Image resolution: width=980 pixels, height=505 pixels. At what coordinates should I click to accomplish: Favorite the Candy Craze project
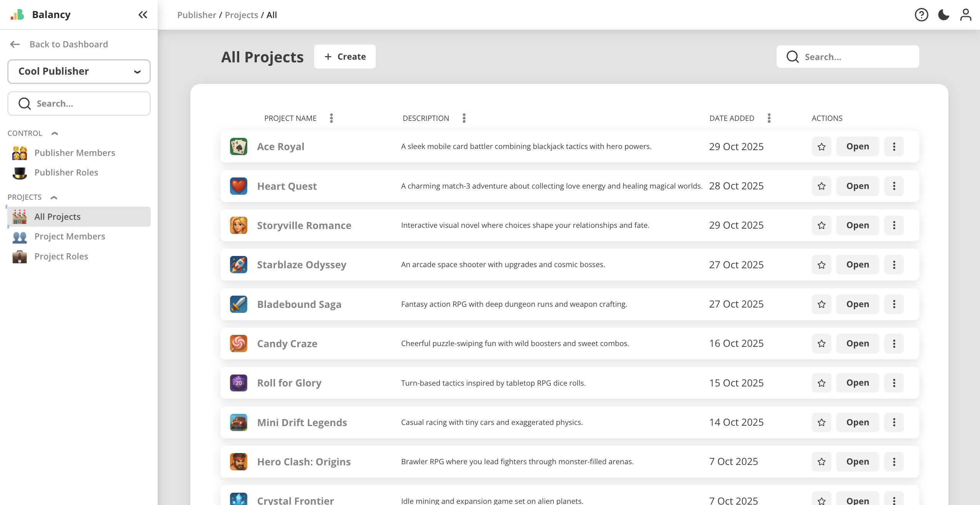point(821,343)
